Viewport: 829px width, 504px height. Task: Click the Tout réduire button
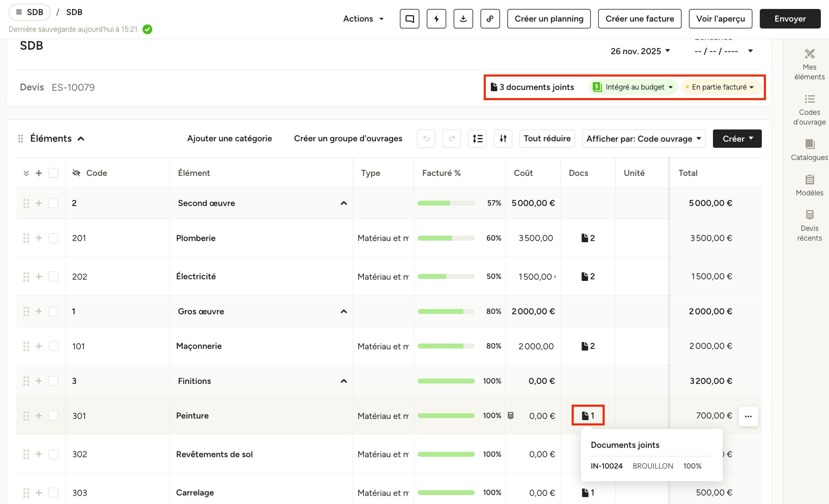point(547,138)
